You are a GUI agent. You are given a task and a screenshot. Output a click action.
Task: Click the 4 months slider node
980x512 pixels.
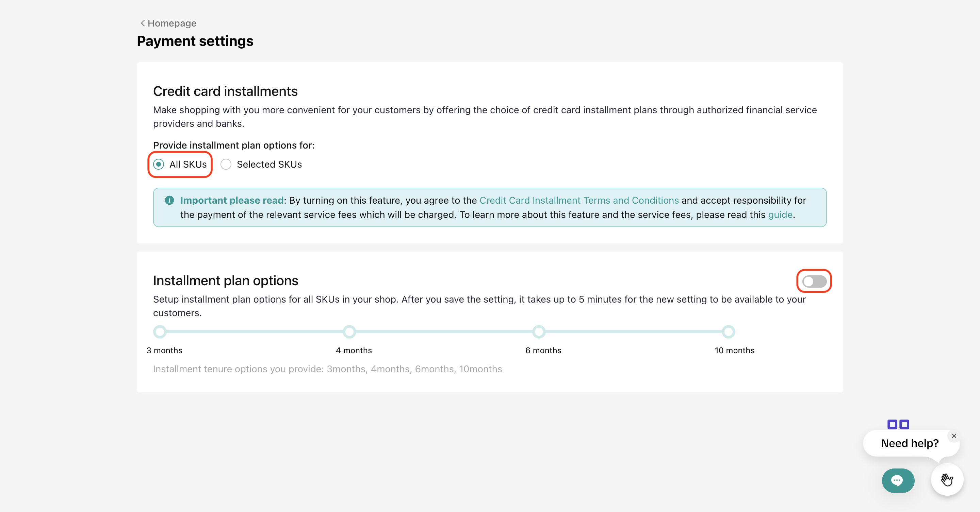[349, 331]
